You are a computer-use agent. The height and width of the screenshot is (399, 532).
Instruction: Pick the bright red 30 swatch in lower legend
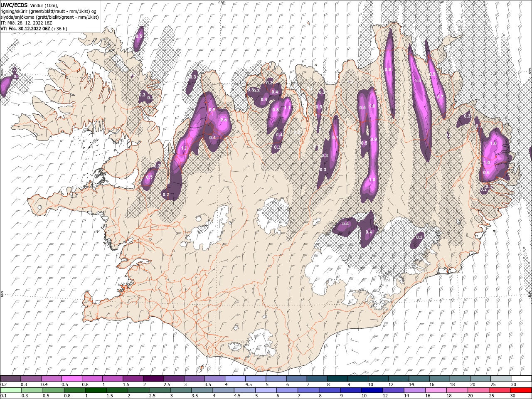[x=521, y=390]
